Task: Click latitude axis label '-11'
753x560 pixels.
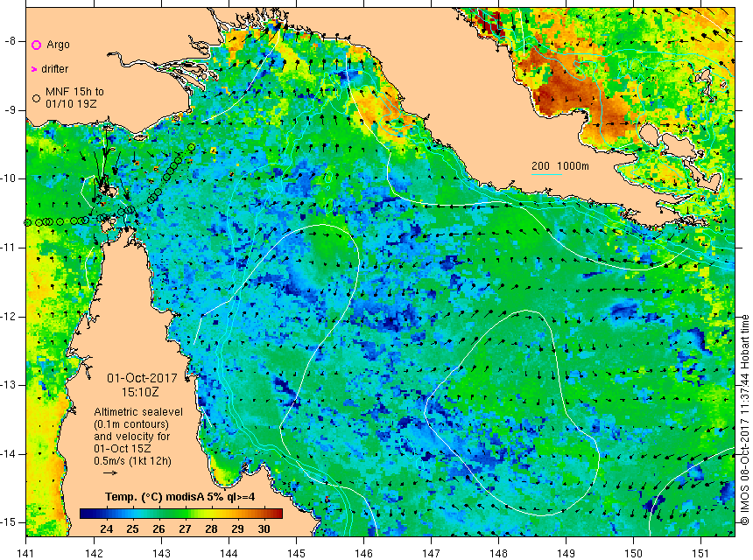Action: pyautogui.click(x=8, y=247)
